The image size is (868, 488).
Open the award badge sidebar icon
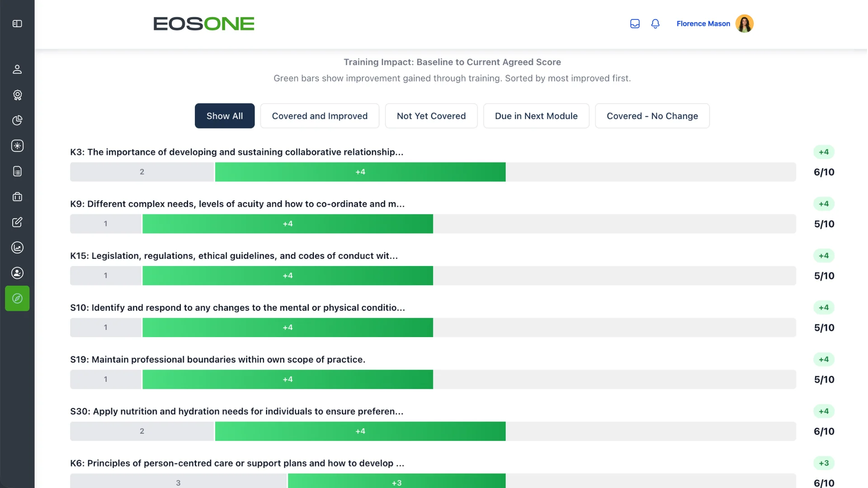pyautogui.click(x=17, y=95)
